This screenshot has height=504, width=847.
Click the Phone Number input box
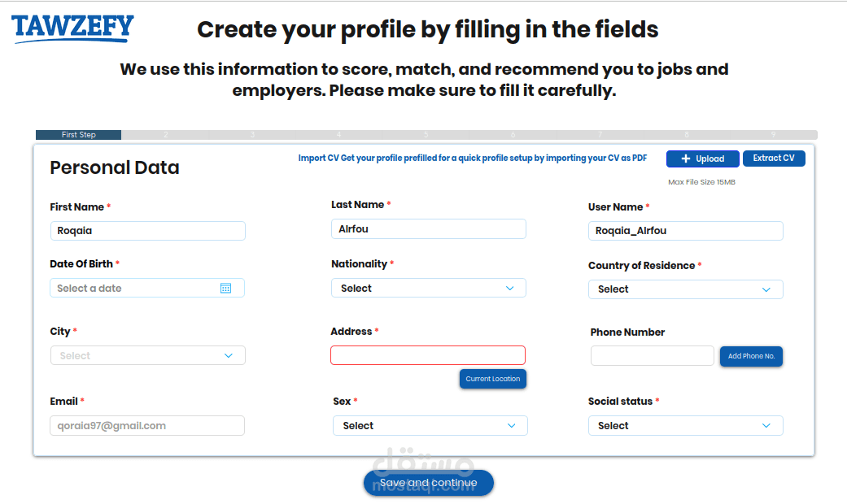(652, 355)
